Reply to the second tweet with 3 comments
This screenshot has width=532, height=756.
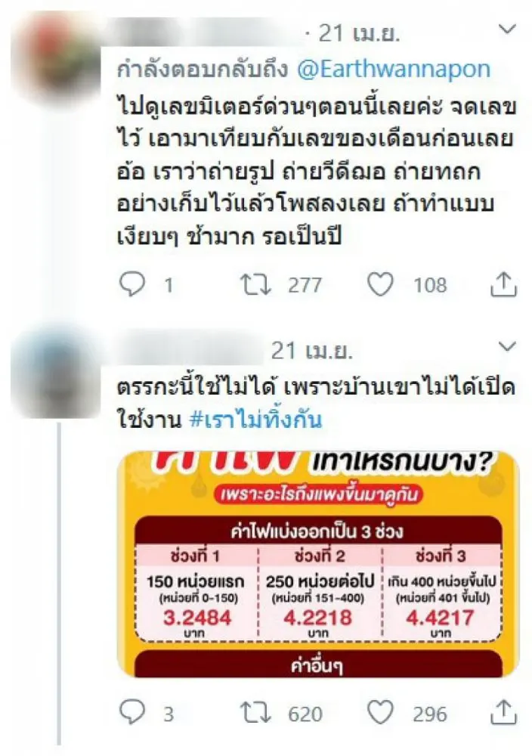click(131, 712)
